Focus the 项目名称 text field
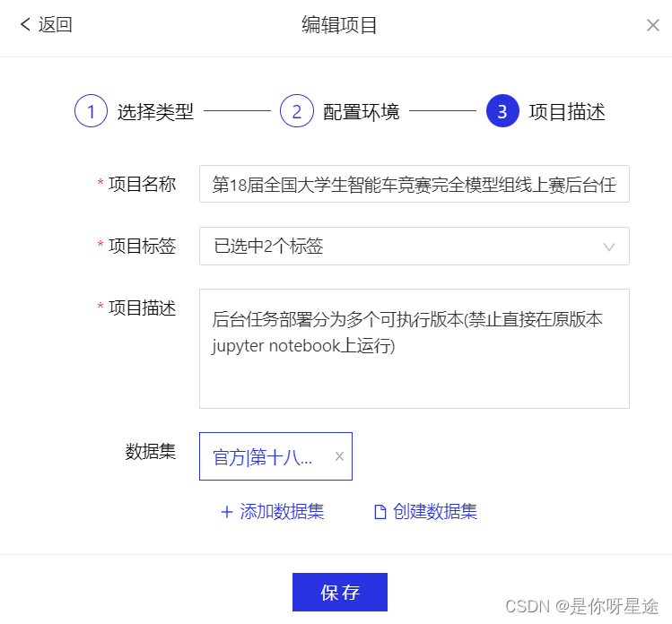Viewport: 672px width, 624px height. pos(414,184)
